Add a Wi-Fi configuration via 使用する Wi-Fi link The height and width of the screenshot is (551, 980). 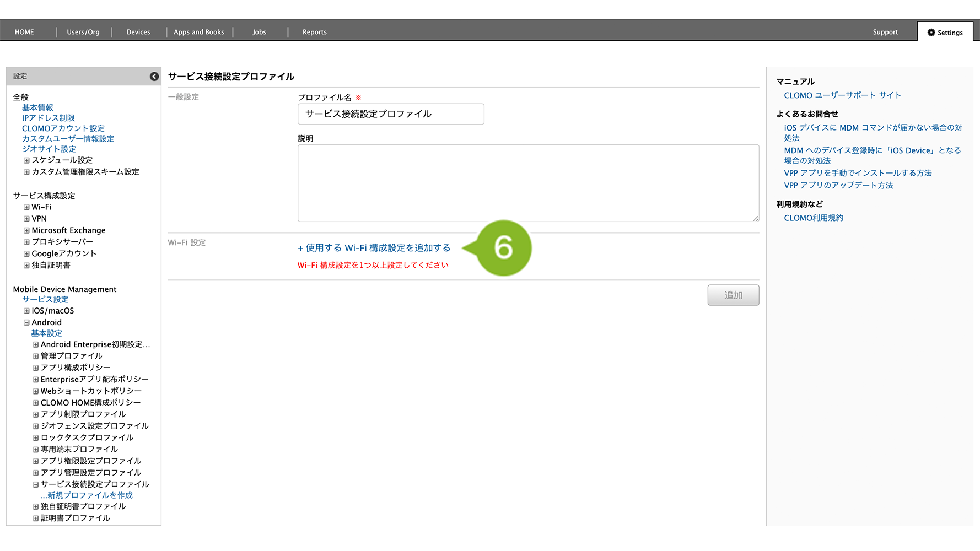tap(374, 248)
